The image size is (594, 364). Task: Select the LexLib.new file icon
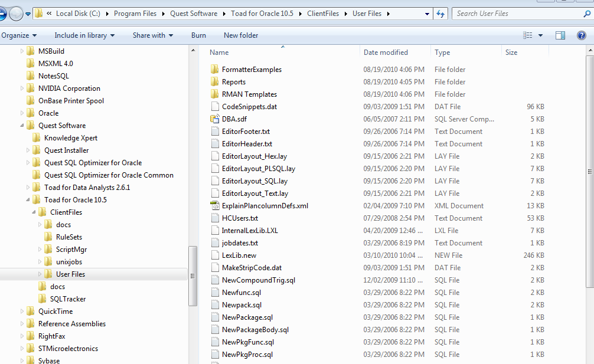pyautogui.click(x=215, y=255)
